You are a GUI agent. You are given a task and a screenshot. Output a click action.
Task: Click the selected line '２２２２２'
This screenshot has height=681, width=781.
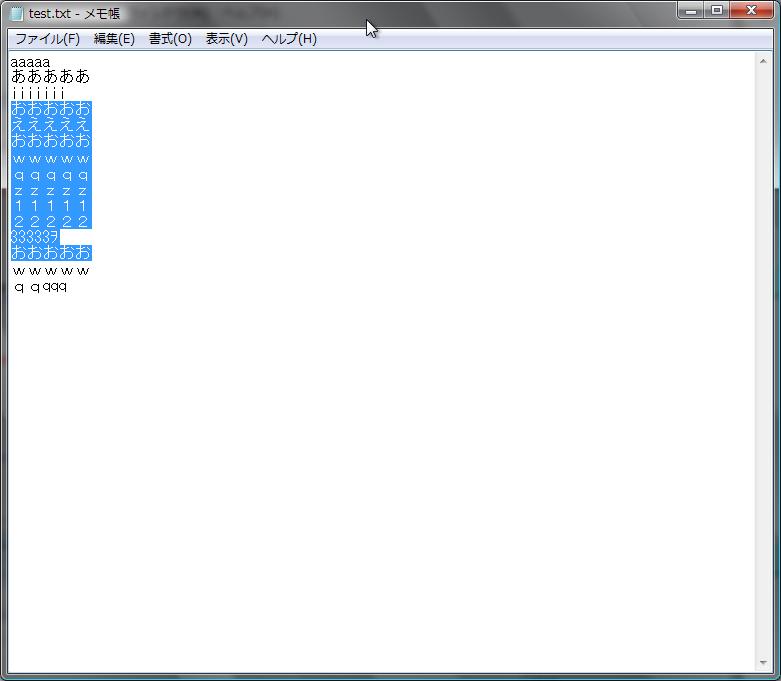(x=50, y=221)
